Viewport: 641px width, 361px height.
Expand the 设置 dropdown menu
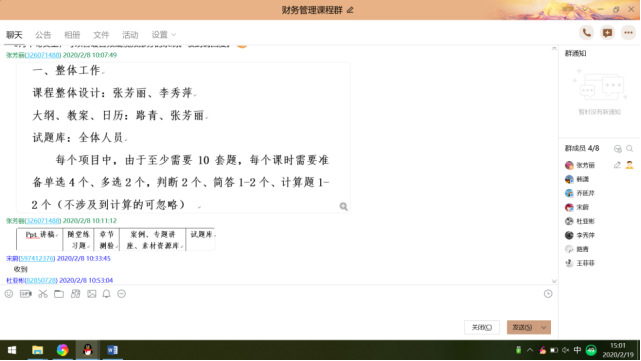pyautogui.click(x=164, y=35)
